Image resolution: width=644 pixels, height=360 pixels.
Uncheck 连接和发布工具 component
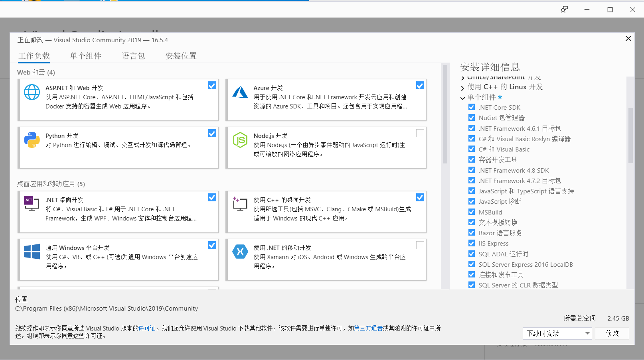click(472, 274)
